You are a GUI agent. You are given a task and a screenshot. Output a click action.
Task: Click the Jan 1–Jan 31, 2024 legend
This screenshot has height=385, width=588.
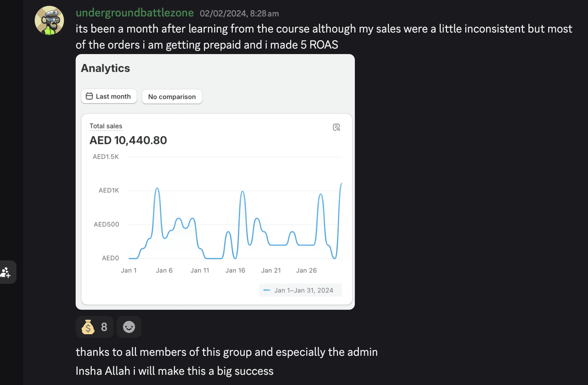pyautogui.click(x=304, y=290)
